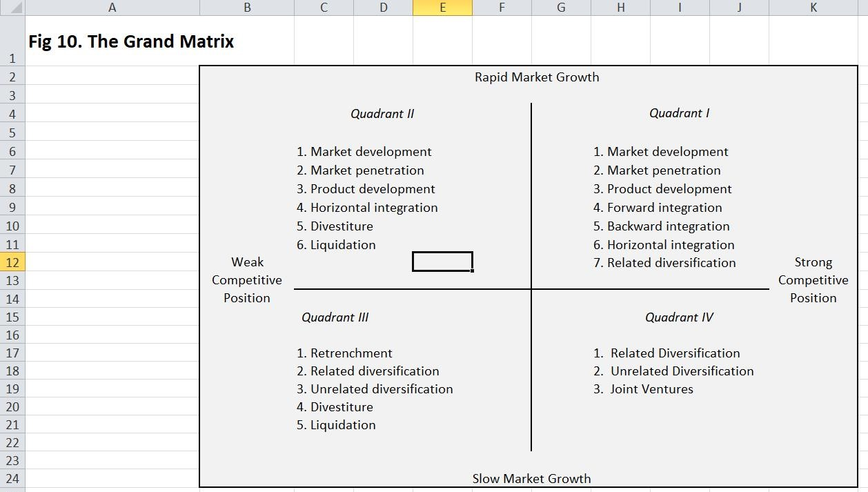Select the Liquidation item in Quadrant II

(x=335, y=244)
